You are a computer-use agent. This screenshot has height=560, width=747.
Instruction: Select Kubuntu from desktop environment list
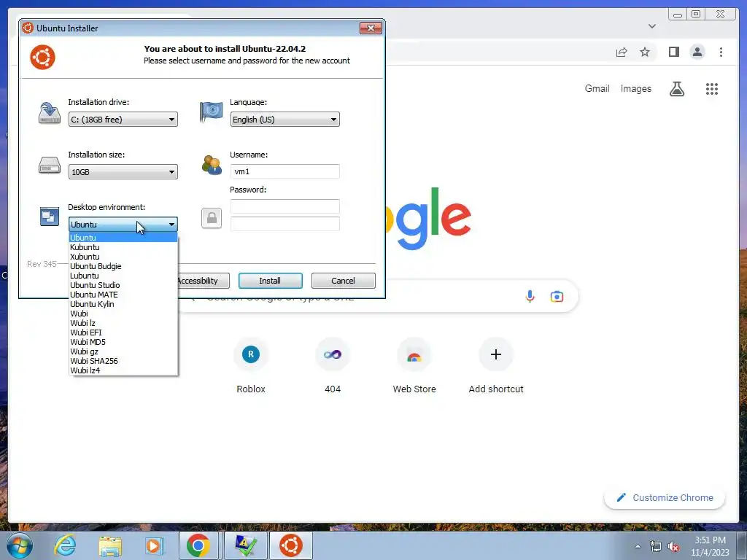123,247
